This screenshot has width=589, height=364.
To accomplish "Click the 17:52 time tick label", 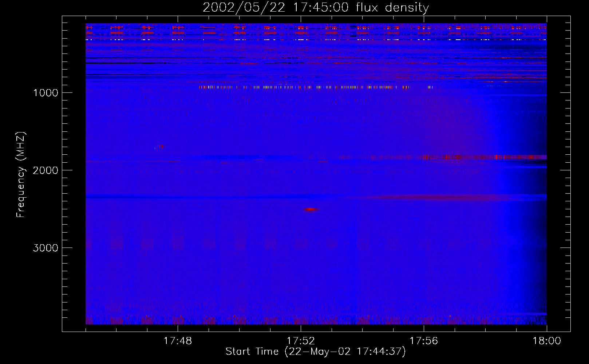I will coord(301,341).
